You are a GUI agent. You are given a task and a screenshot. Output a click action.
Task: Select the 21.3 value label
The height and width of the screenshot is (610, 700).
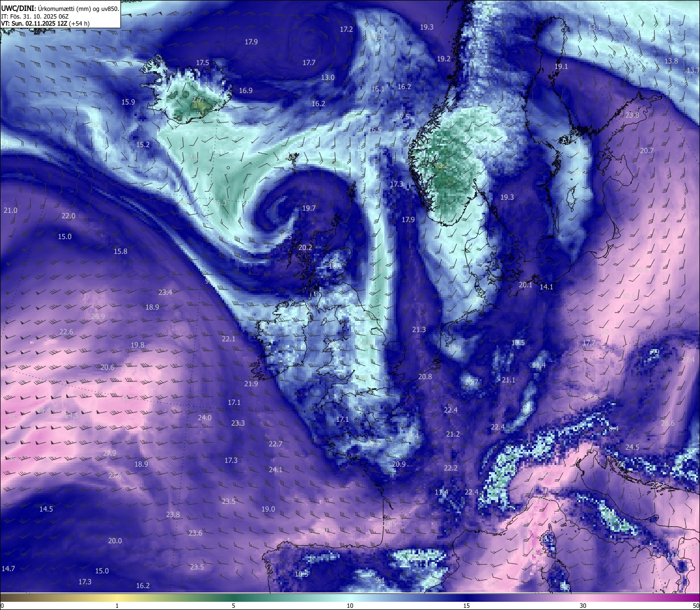click(419, 329)
